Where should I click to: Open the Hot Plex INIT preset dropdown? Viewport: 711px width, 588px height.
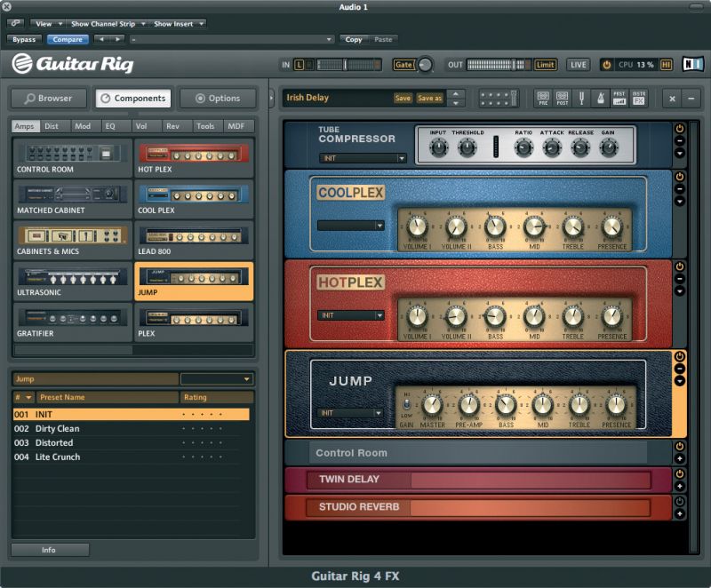click(351, 315)
